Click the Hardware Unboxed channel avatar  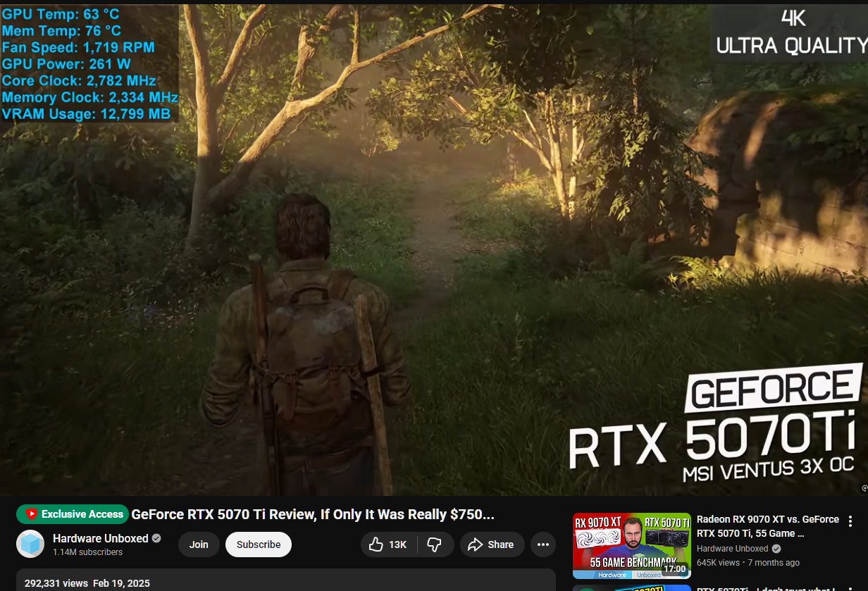[30, 545]
